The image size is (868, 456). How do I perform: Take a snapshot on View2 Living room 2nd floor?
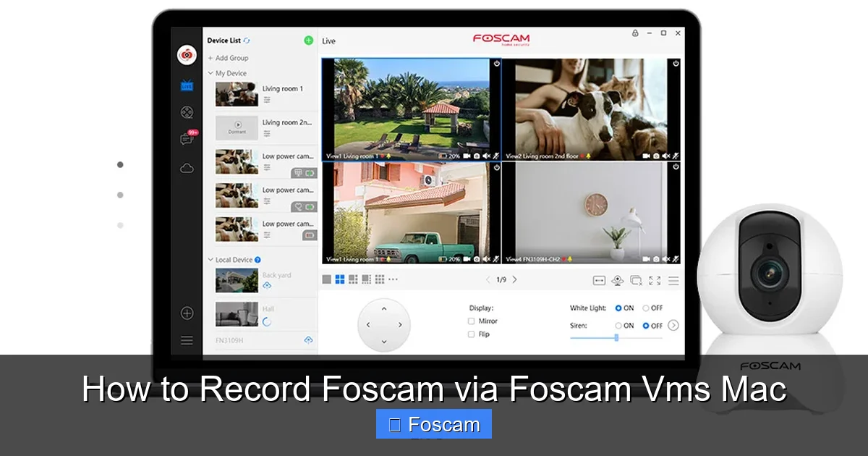click(655, 154)
